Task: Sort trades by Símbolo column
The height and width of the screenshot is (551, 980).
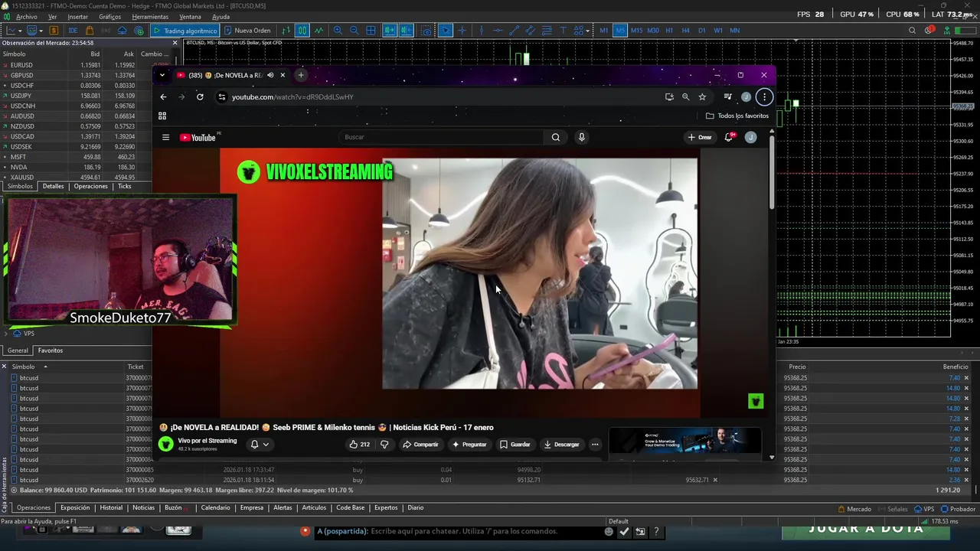Action: coord(65,367)
